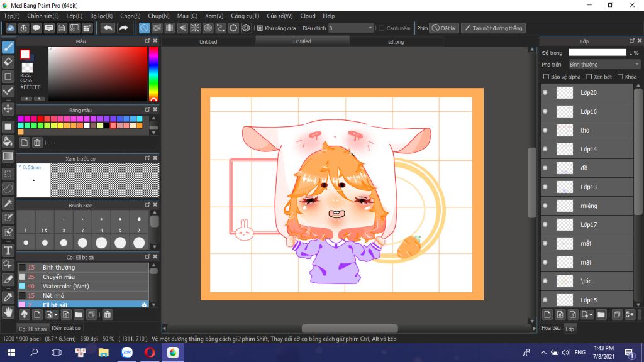Select the Chuyển màu brush
644x362 pixels.
[84, 277]
